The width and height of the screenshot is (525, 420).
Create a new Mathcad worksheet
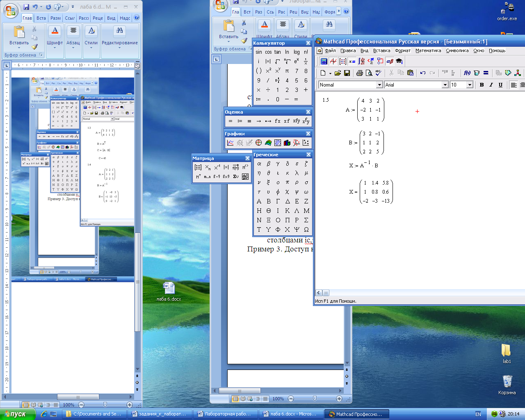[323, 73]
